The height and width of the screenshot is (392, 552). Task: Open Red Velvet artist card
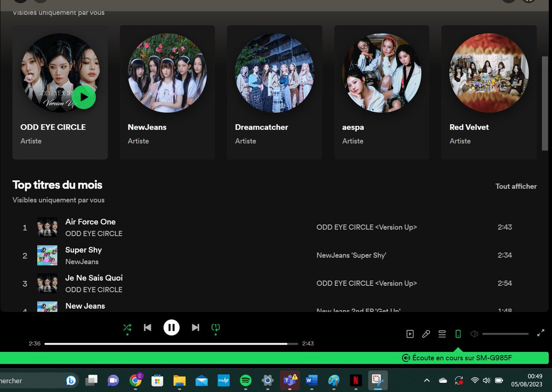tap(489, 92)
